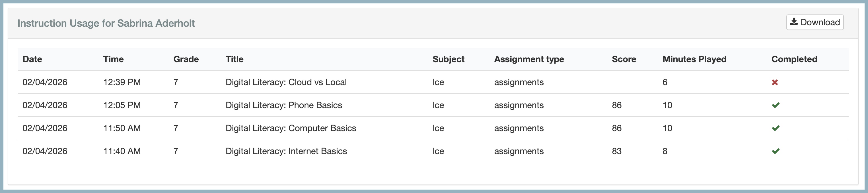Click the Download button
The image size is (868, 193).
coord(814,22)
